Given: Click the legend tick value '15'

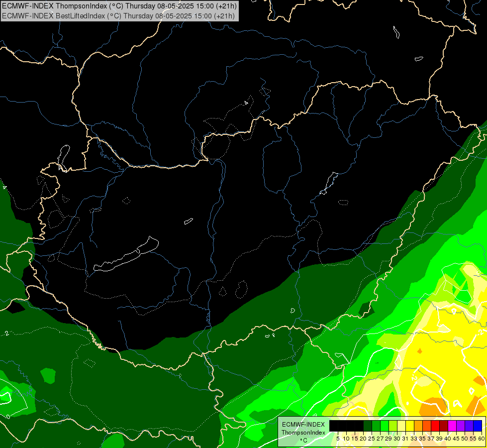Looking at the screenshot, I should [355, 439].
